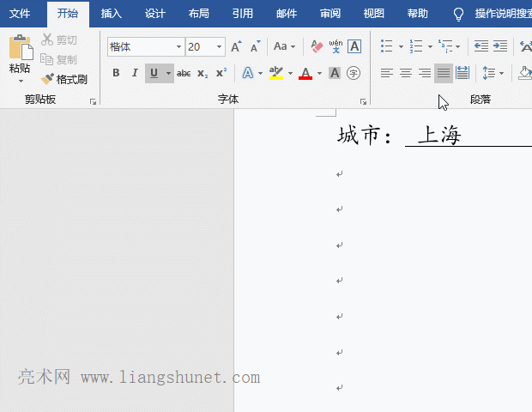Viewport: 532px width, 412px height.
Task: Switch to the 邮件 Mailings tab
Action: 287,14
